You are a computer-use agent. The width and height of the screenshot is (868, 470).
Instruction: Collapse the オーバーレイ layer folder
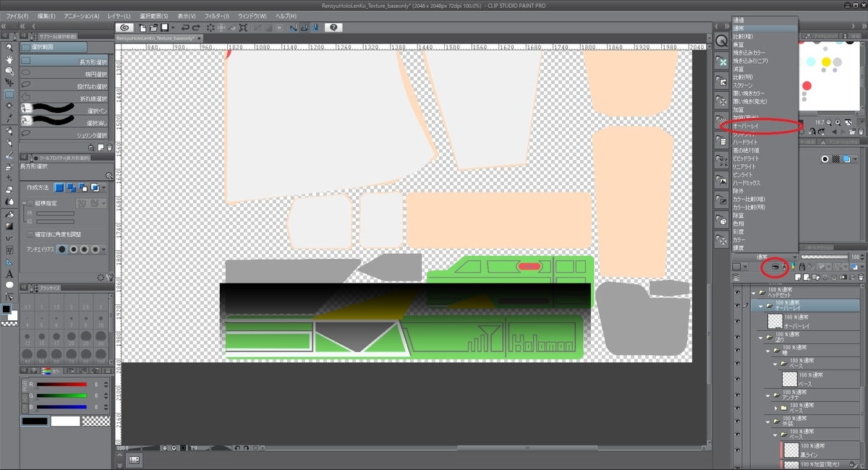[761, 307]
